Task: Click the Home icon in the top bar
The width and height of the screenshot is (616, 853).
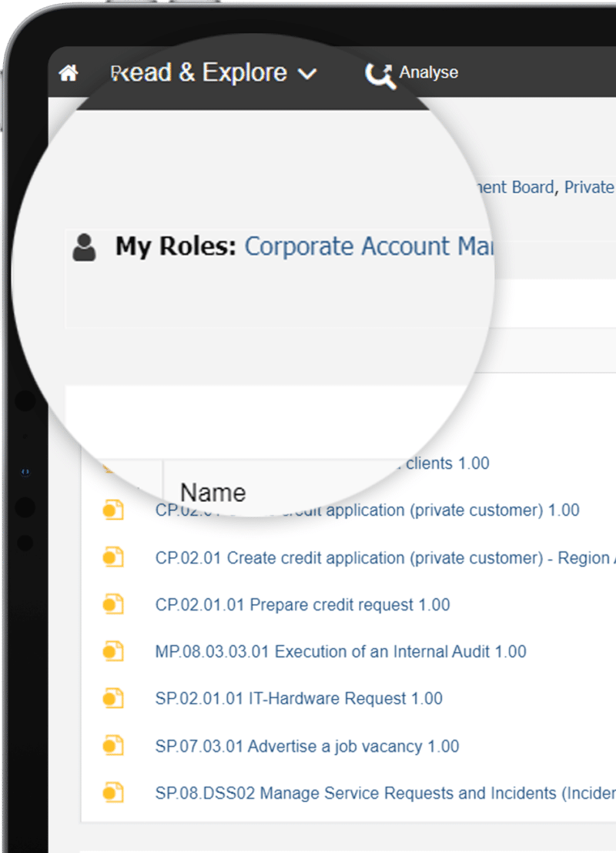Action: [69, 73]
